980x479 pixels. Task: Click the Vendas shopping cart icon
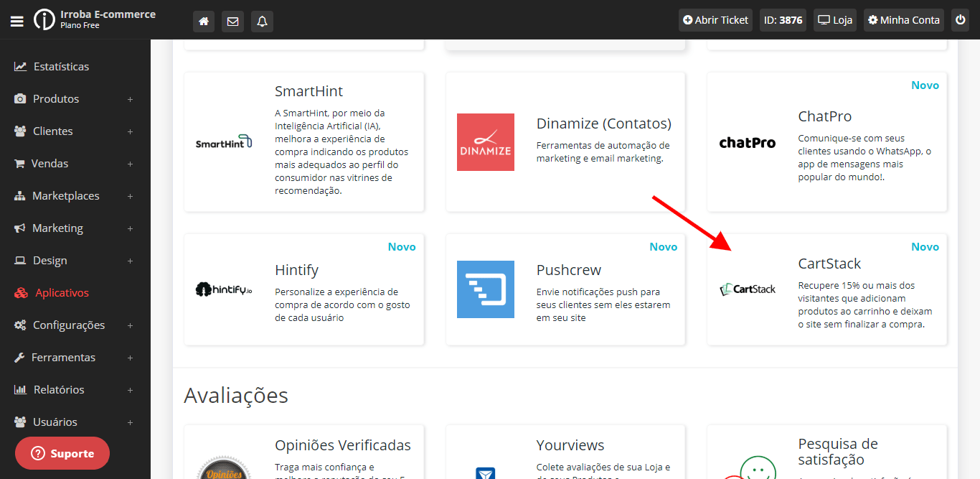click(19, 164)
